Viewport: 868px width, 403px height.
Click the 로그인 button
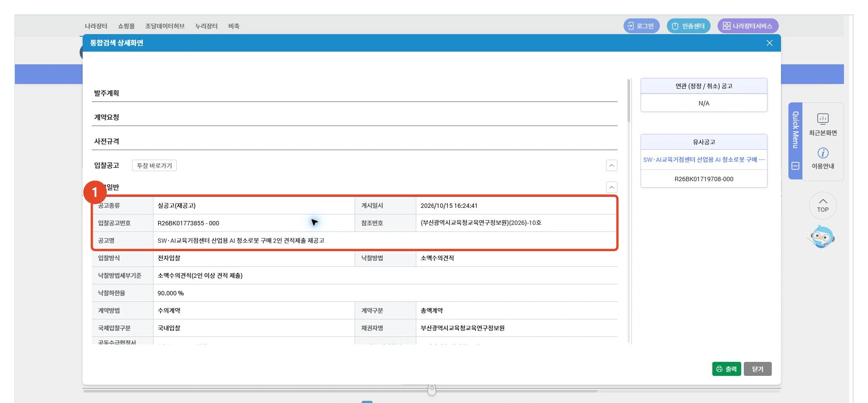tap(641, 26)
